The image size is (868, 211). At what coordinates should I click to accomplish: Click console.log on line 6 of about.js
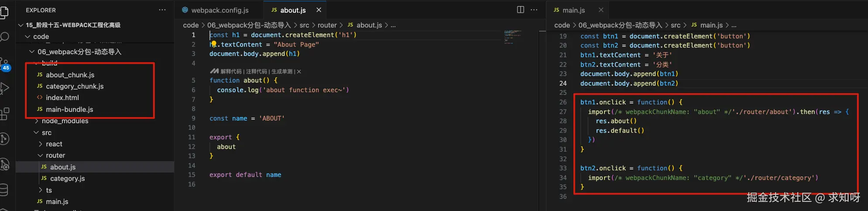(238, 90)
